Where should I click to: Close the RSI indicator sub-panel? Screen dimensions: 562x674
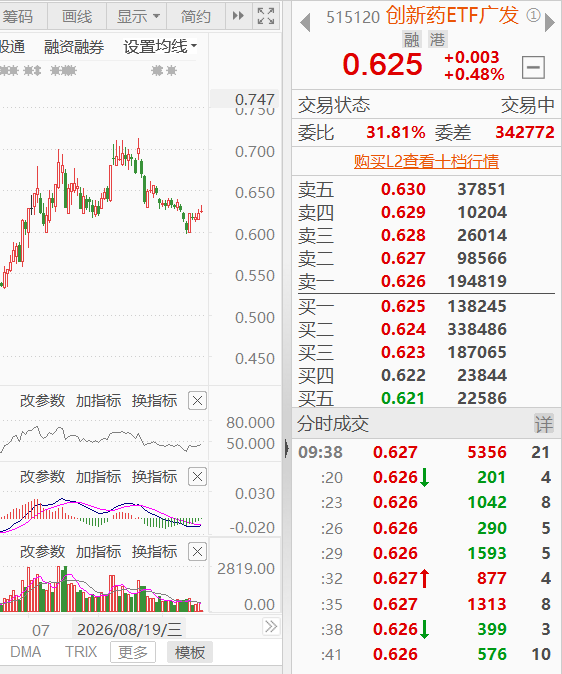pos(197,401)
